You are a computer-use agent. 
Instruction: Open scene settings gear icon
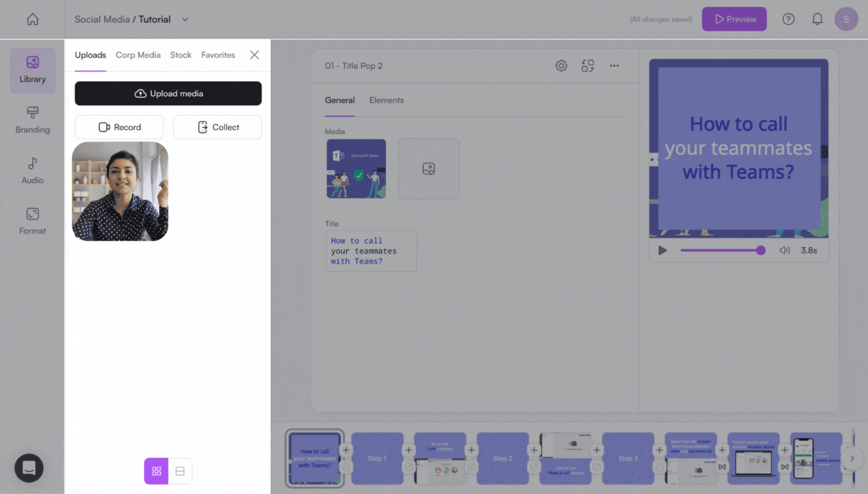coord(561,66)
